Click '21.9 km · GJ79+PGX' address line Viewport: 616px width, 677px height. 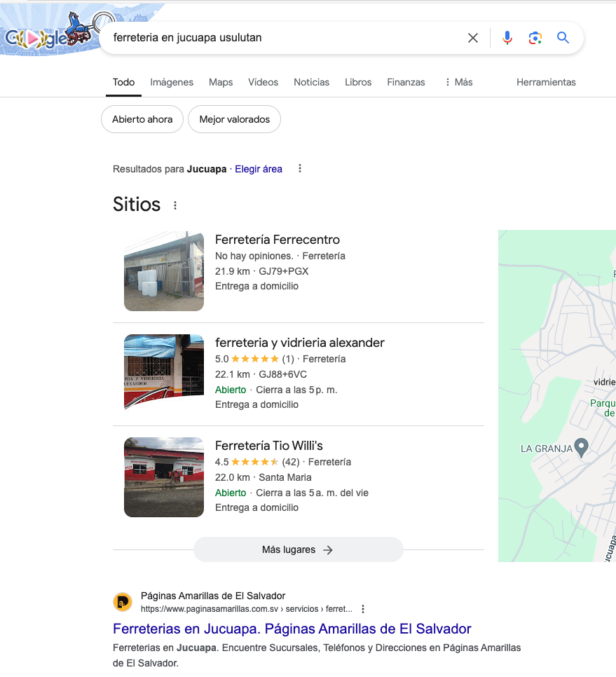(261, 272)
